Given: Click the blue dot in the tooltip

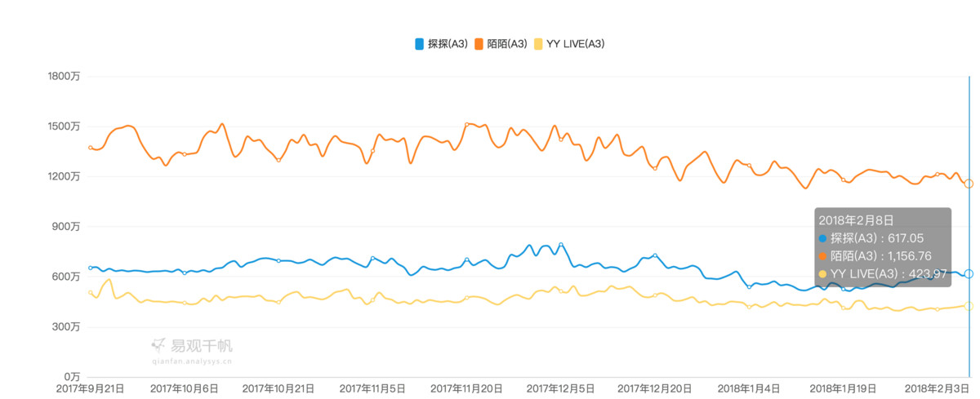Looking at the screenshot, I should [822, 238].
